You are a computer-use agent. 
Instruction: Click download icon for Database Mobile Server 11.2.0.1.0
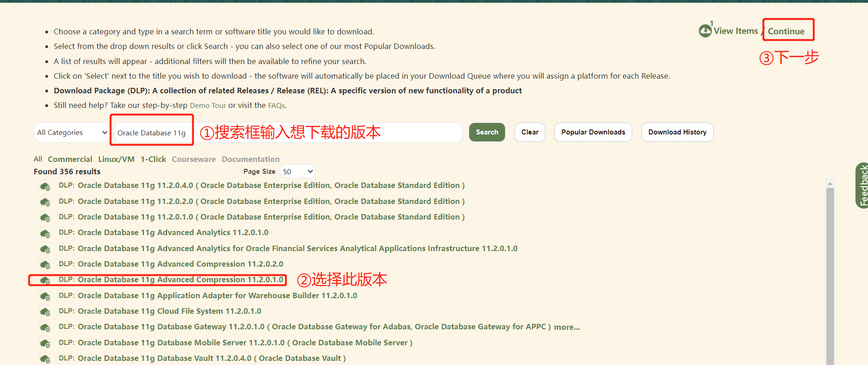45,343
